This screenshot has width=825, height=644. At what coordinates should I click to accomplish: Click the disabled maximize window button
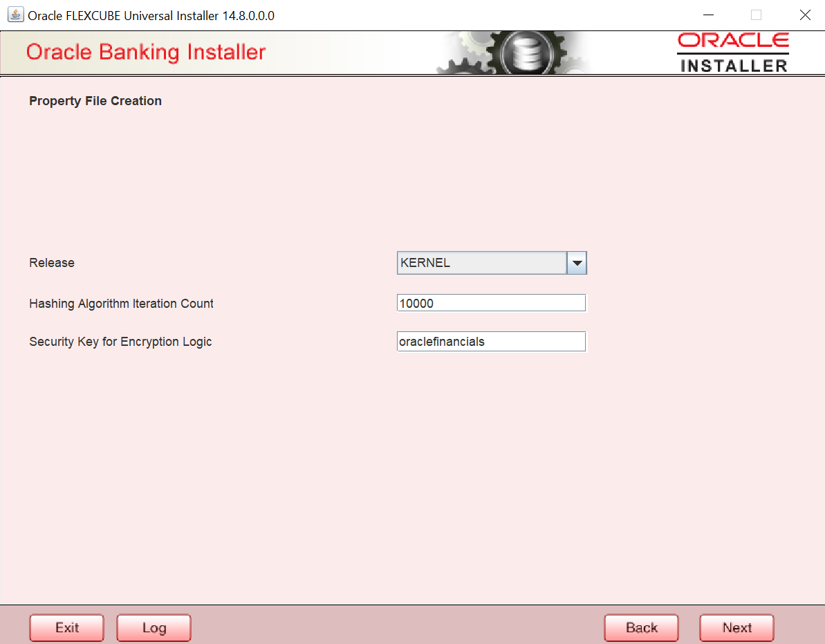(x=756, y=15)
